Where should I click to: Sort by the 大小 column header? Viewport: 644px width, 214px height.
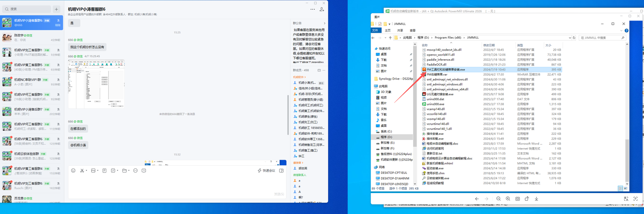548,45
